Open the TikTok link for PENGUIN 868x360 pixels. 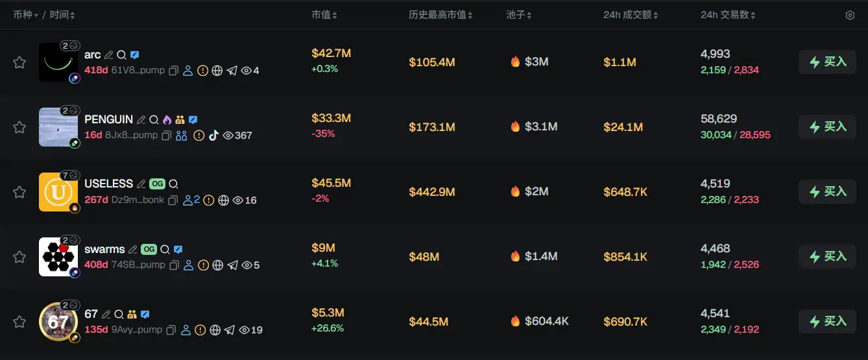213,136
